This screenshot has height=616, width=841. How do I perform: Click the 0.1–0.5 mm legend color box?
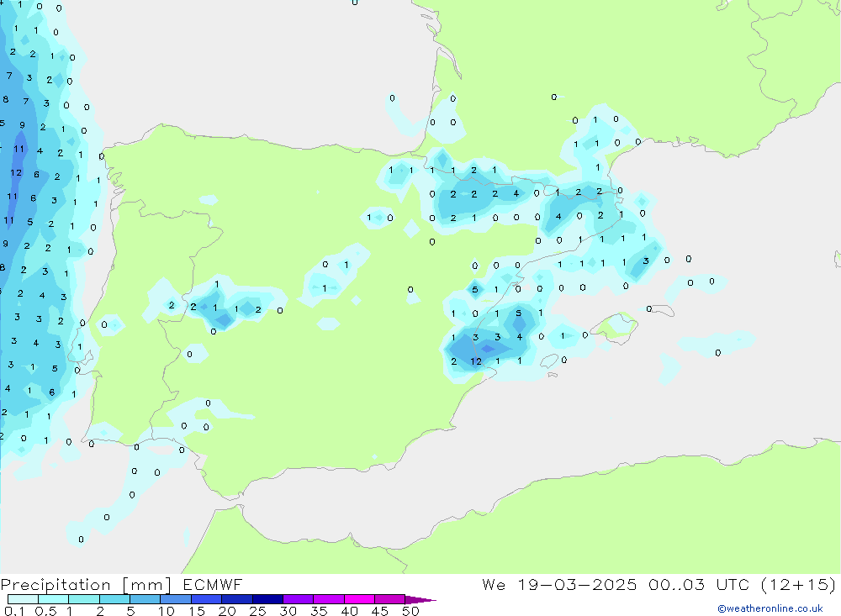pos(23,599)
